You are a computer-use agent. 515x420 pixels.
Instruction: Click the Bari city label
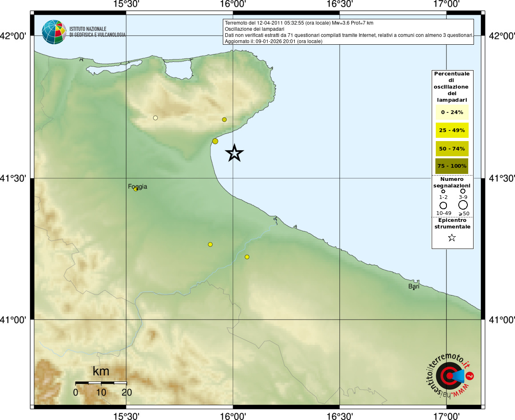(x=414, y=286)
